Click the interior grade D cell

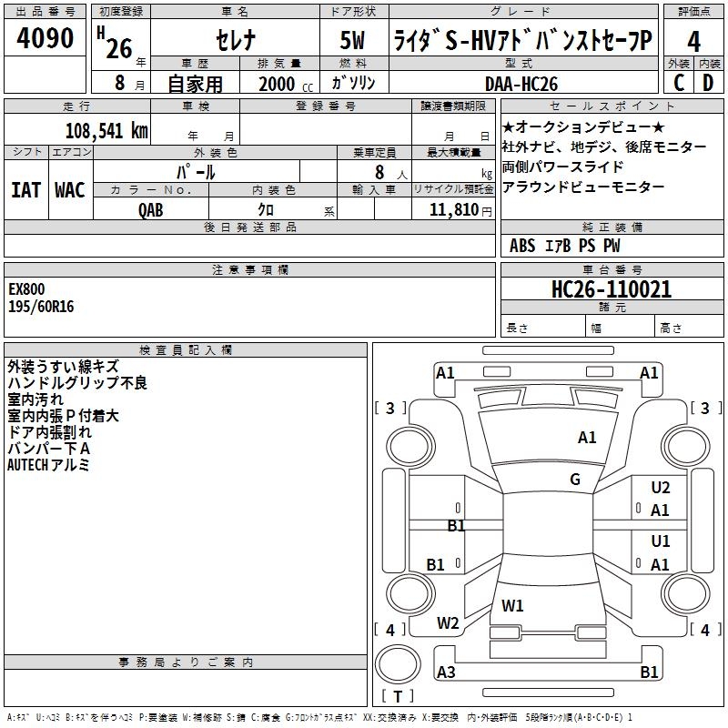708,83
